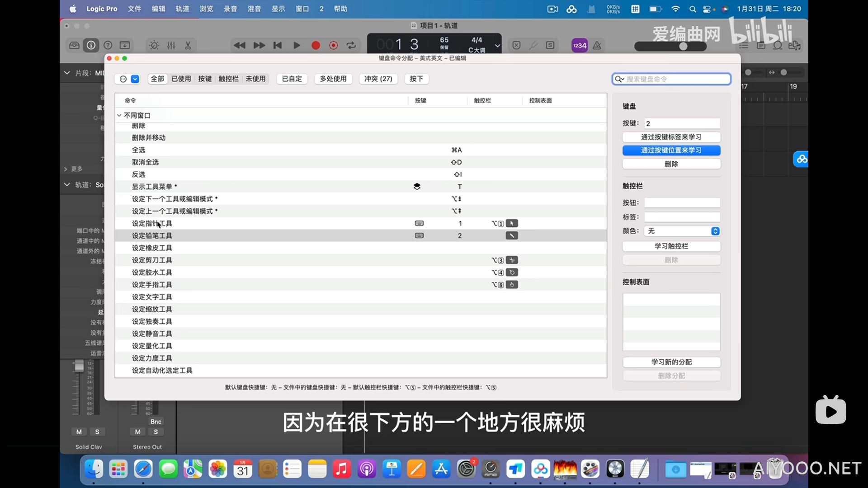Screen dimensions: 868x488
Task: Select the 设定指针工具 command row
Action: (361, 223)
